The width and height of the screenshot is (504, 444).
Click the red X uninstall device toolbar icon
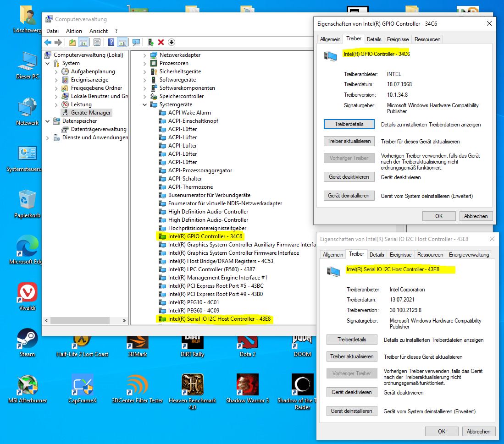(x=161, y=42)
